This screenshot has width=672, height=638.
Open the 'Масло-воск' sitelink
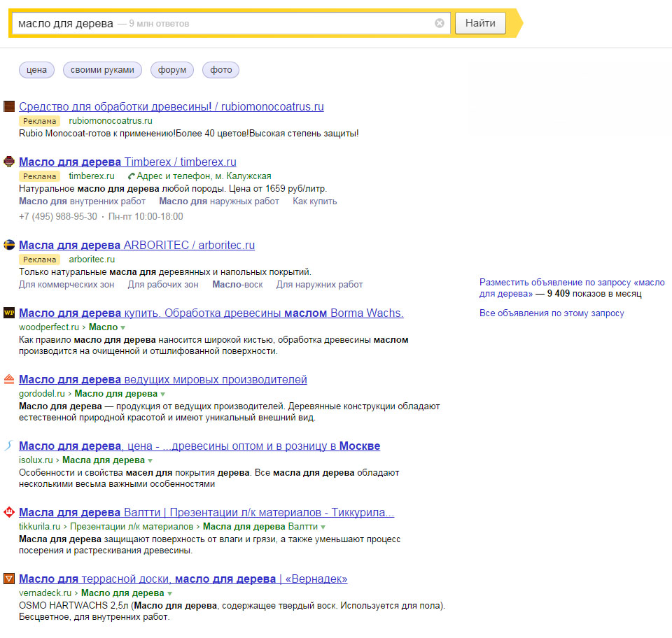coord(238,284)
